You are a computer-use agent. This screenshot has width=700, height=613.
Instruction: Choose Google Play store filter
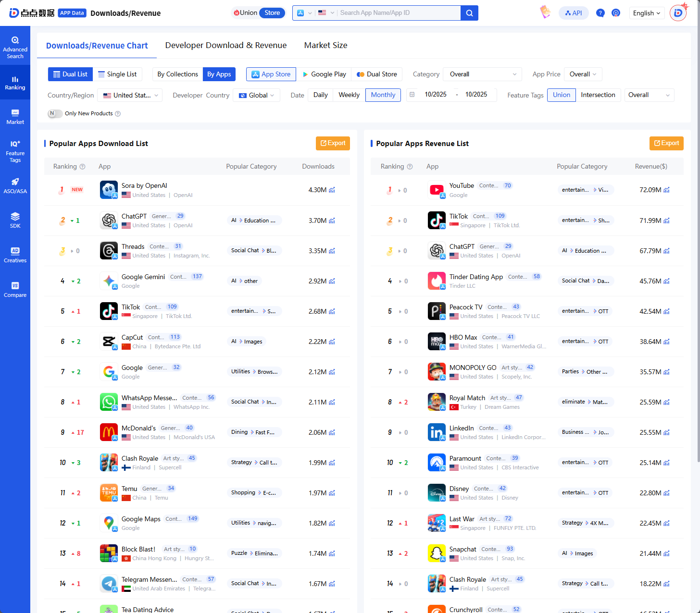324,74
